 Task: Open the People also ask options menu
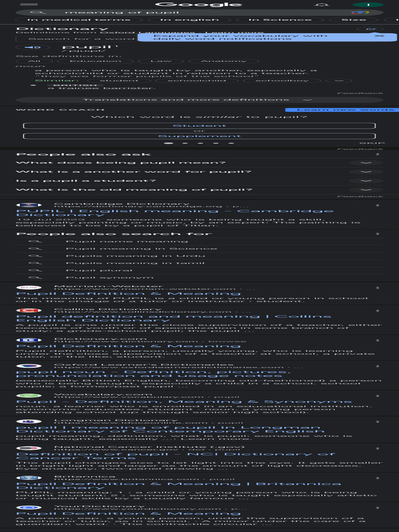[378, 154]
